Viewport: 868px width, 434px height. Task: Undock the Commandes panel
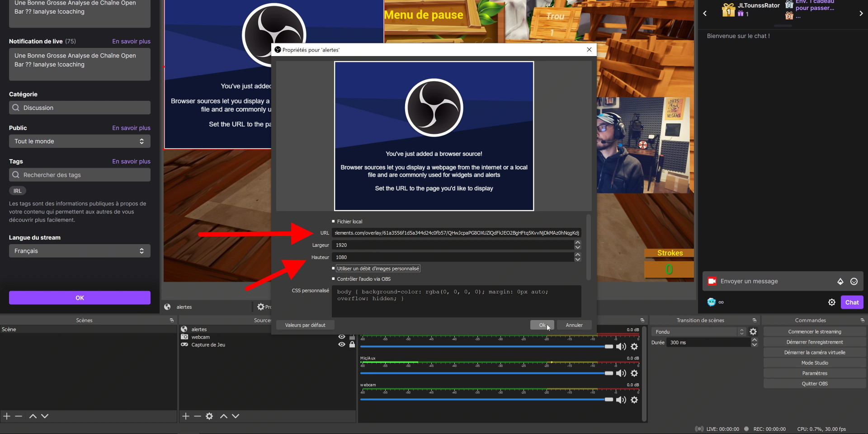tap(863, 320)
